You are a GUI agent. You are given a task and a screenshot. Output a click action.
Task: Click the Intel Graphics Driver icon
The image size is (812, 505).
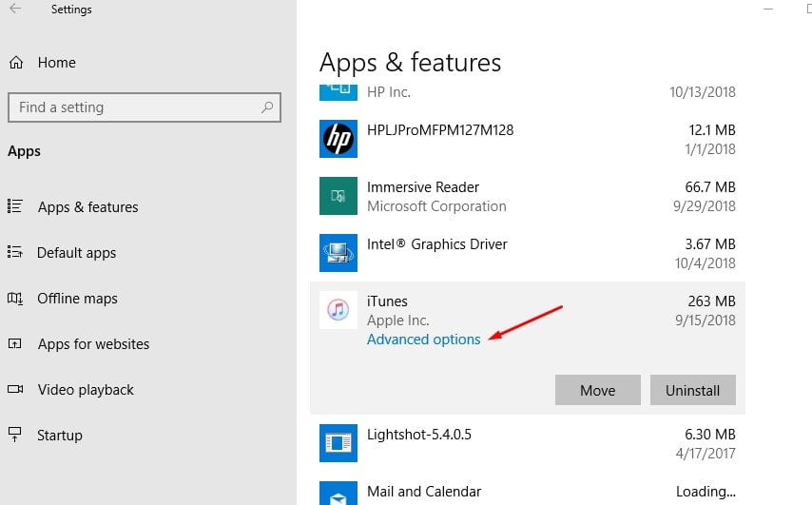pos(338,253)
